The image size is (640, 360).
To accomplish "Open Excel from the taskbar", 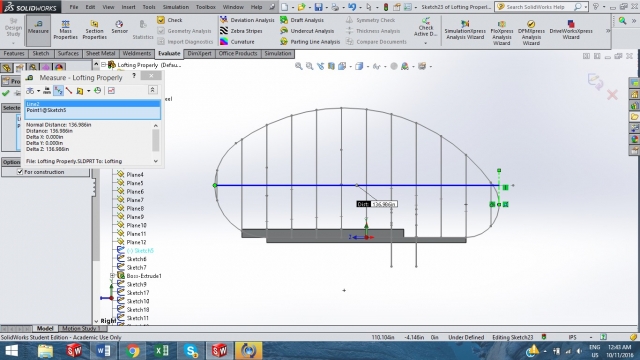I will (x=162, y=351).
